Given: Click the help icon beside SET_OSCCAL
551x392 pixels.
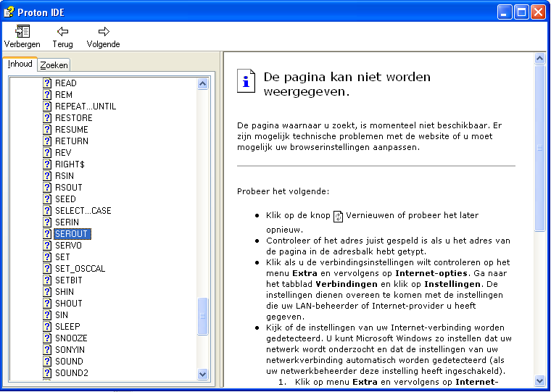Looking at the screenshot, I should [47, 269].
